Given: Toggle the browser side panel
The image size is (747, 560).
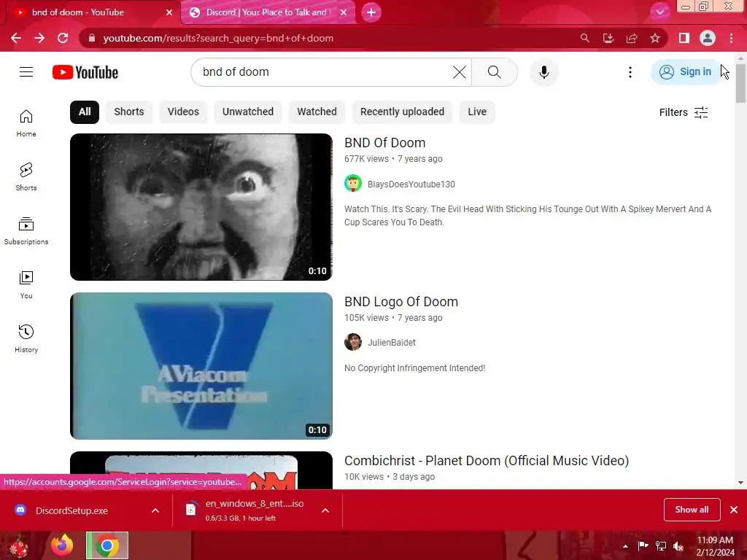Looking at the screenshot, I should point(684,38).
